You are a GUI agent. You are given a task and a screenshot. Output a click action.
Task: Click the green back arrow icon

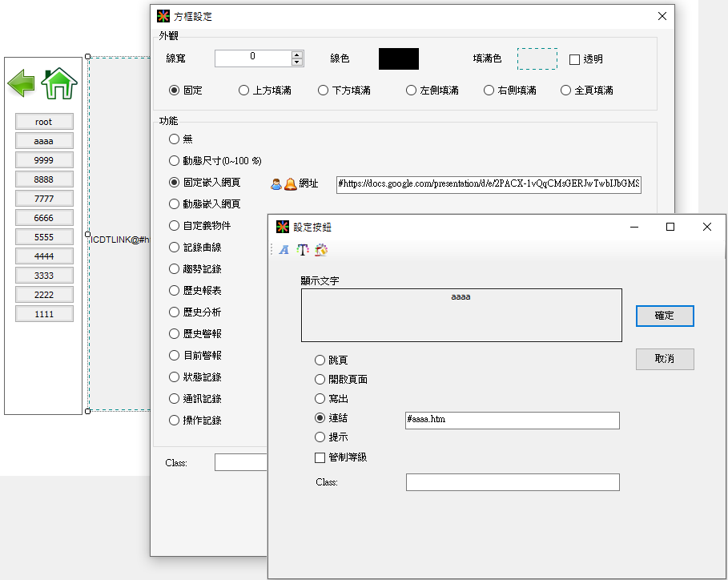[x=22, y=83]
